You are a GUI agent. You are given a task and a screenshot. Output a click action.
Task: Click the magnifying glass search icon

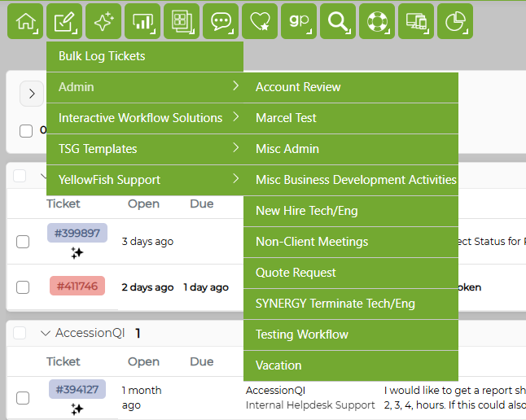pyautogui.click(x=338, y=21)
